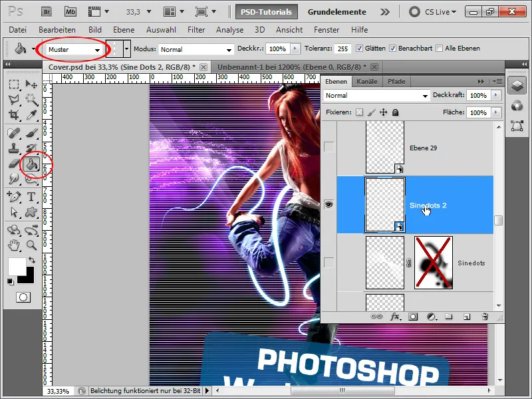Select the 3D Rotate tool
Screen dimensions: 532x399
point(14,229)
